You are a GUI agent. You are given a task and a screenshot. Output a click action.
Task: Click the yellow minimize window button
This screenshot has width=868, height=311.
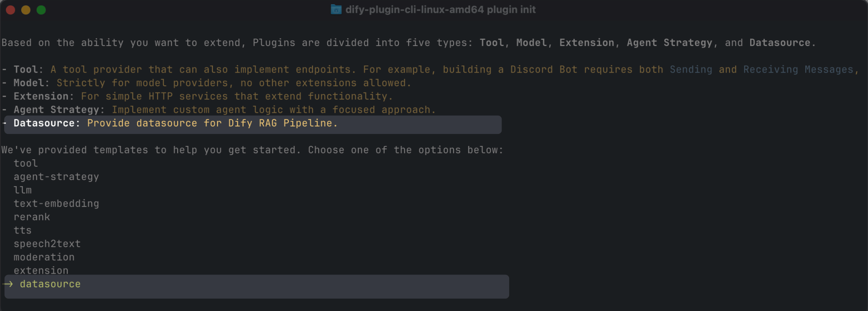[26, 10]
